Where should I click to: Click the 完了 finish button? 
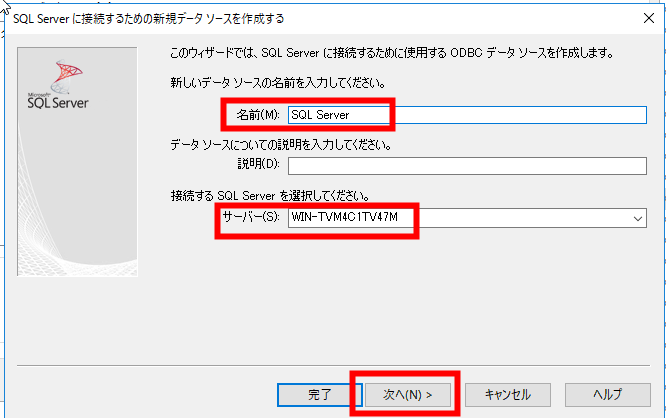click(319, 395)
